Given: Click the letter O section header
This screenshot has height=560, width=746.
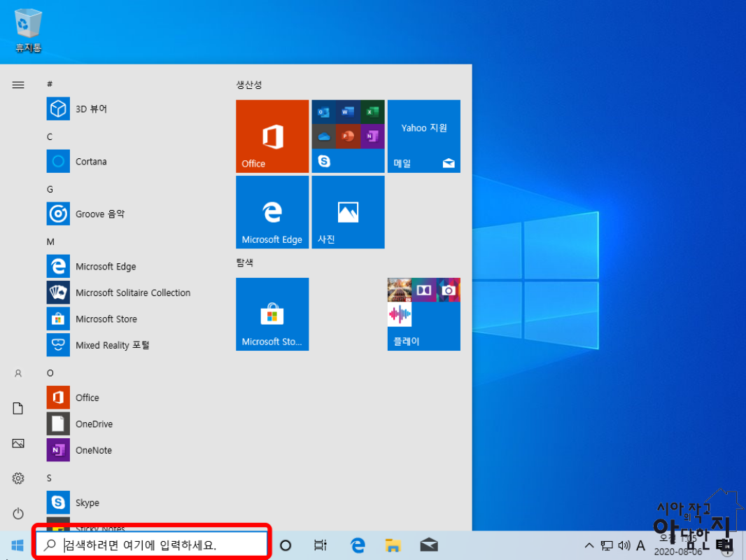Looking at the screenshot, I should pos(50,373).
